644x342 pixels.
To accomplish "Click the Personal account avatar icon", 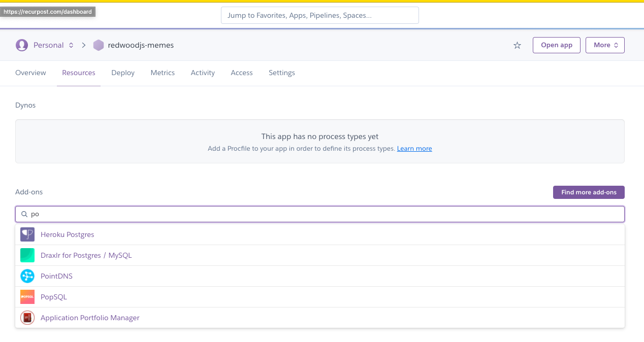I will click(x=22, y=45).
